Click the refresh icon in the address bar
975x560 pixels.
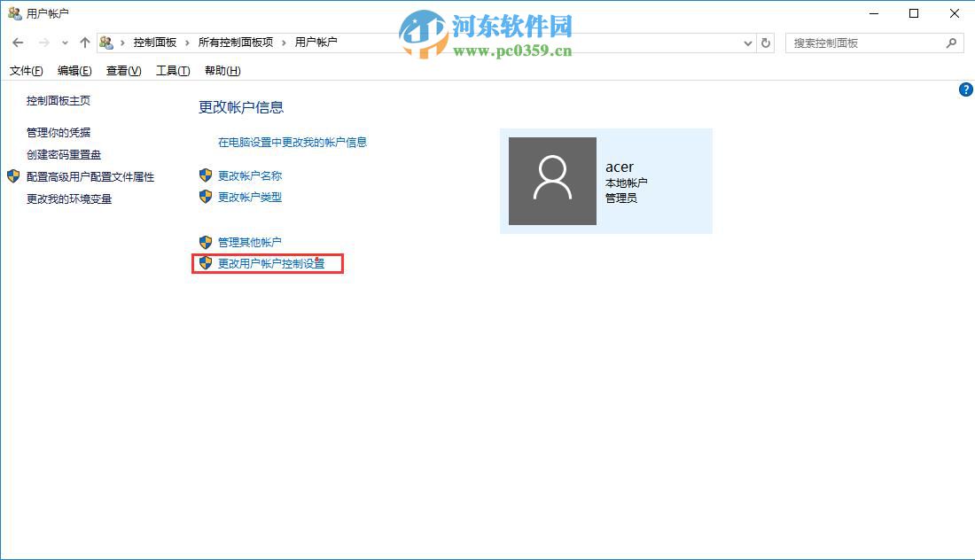pos(764,42)
